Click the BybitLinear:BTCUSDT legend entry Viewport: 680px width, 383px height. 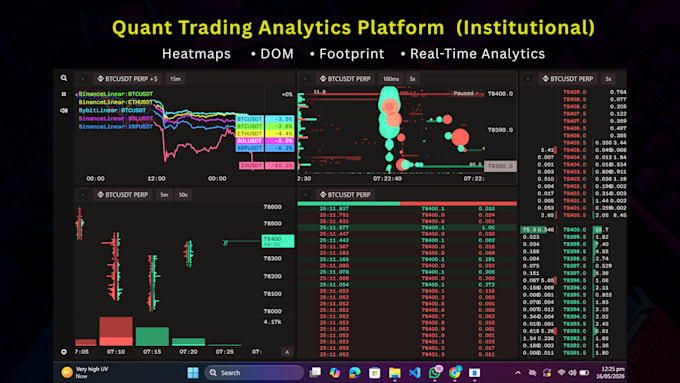click(112, 111)
